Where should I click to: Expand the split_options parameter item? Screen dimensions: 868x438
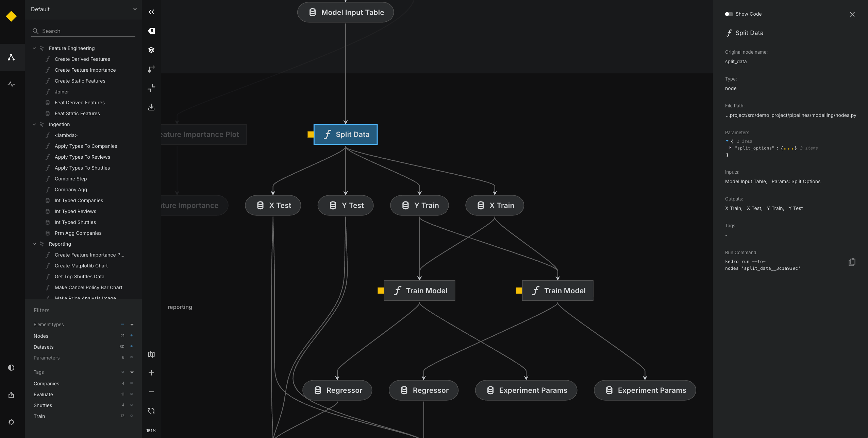point(731,148)
